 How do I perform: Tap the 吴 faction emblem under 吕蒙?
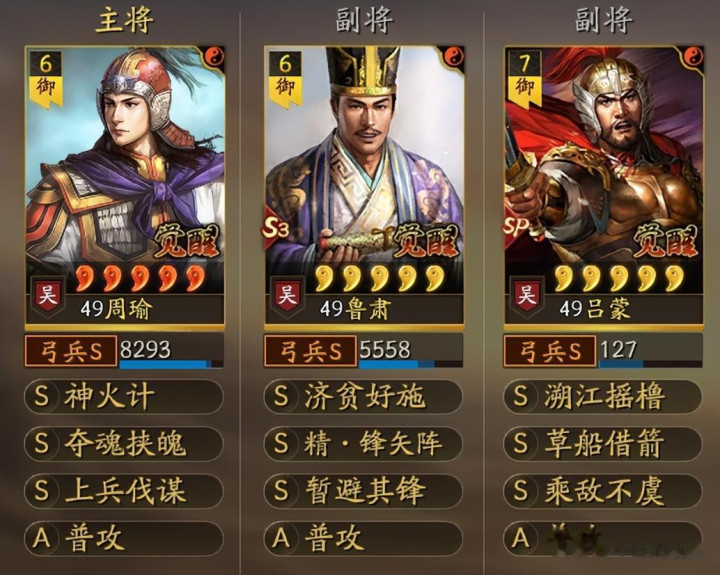pyautogui.click(x=526, y=295)
